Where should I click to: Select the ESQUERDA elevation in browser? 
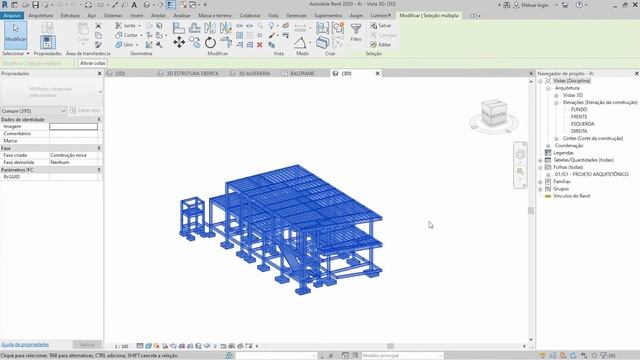[x=582, y=124]
